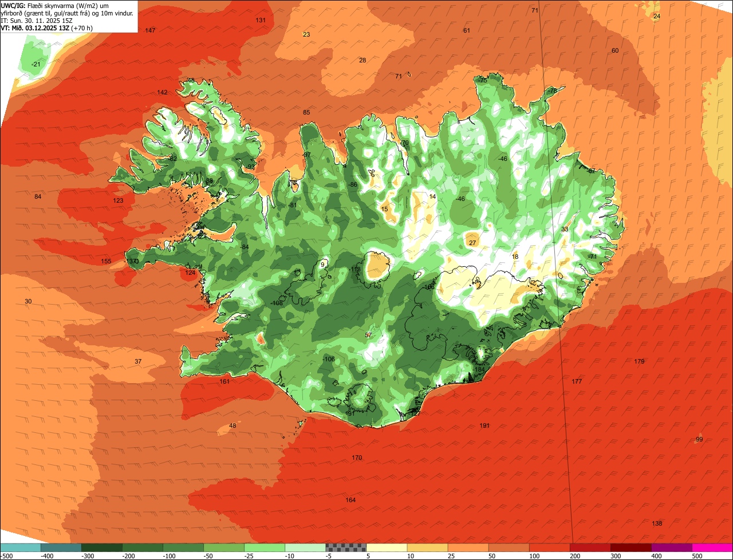This screenshot has height=560, width=733.
Task: Click the map value '61'
Action: [467, 30]
